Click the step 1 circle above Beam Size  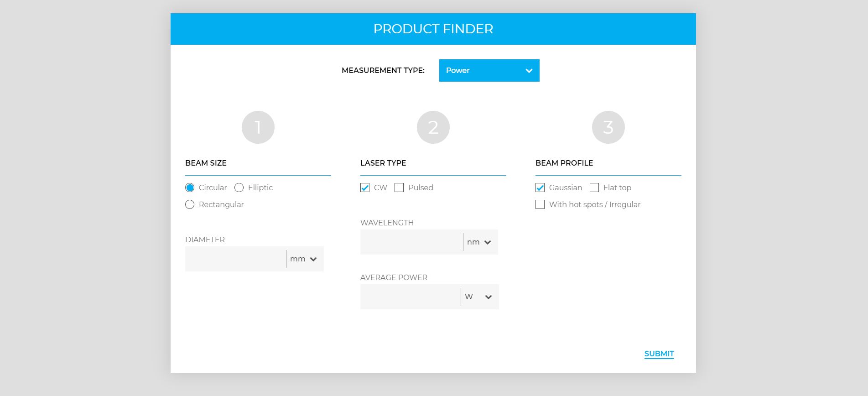[258, 127]
